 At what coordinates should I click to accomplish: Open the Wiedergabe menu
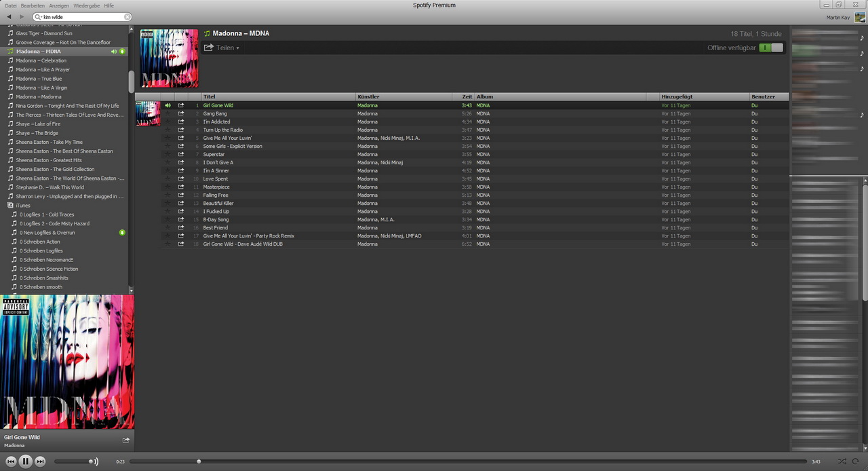pyautogui.click(x=86, y=5)
